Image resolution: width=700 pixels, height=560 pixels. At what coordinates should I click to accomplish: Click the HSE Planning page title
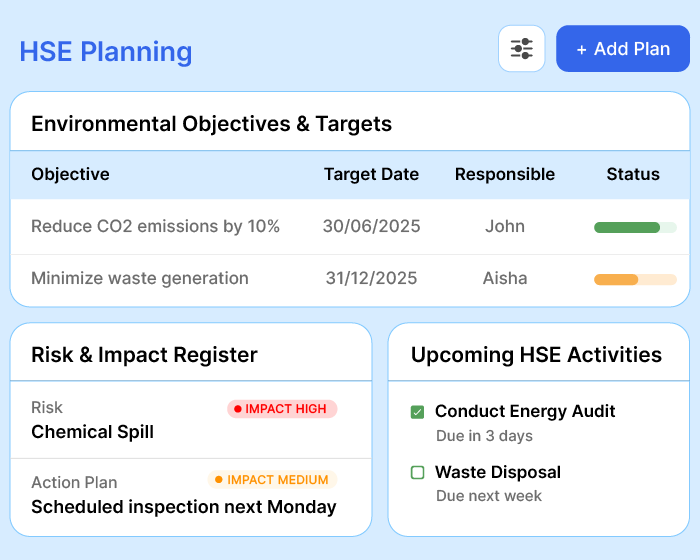pyautogui.click(x=106, y=52)
